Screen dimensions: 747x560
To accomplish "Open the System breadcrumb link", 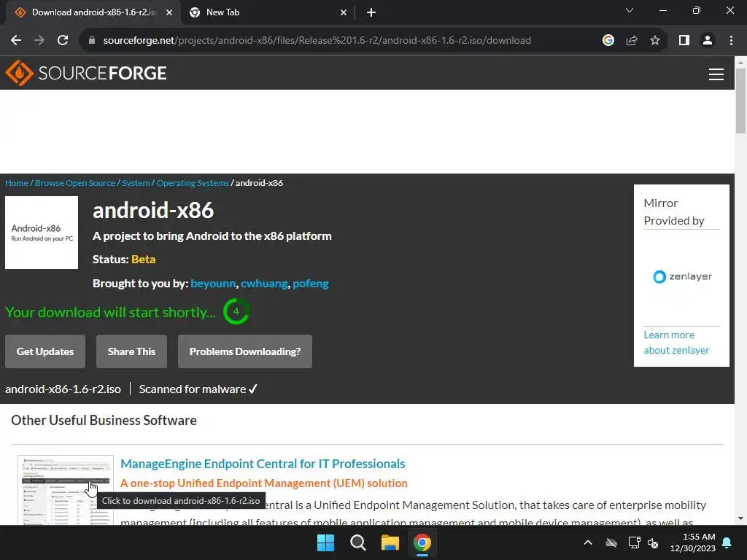I will coord(136,183).
